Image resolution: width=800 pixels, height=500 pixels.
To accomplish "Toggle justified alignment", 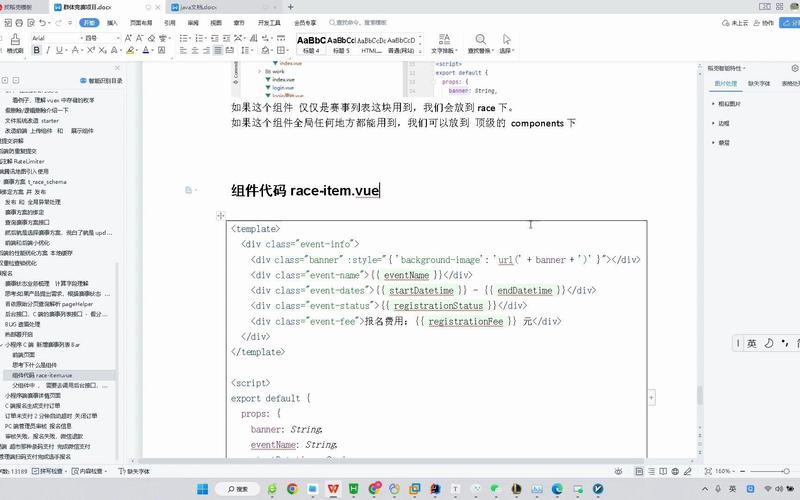I will tap(218, 50).
